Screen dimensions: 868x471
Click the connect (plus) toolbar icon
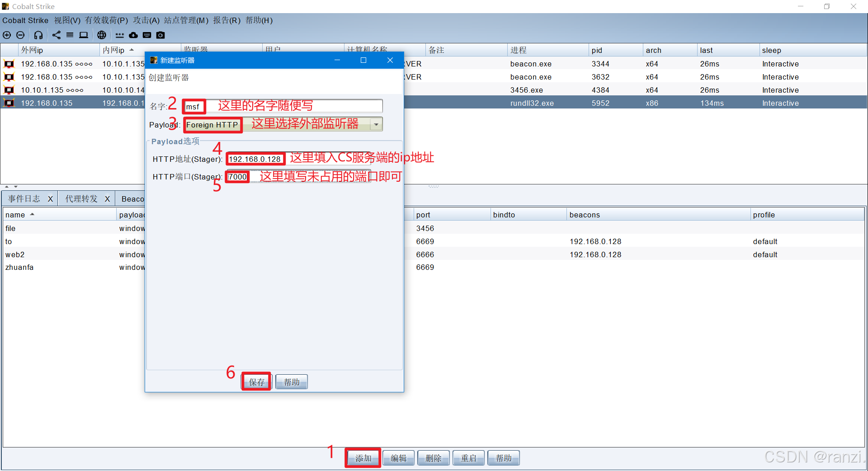click(7, 35)
